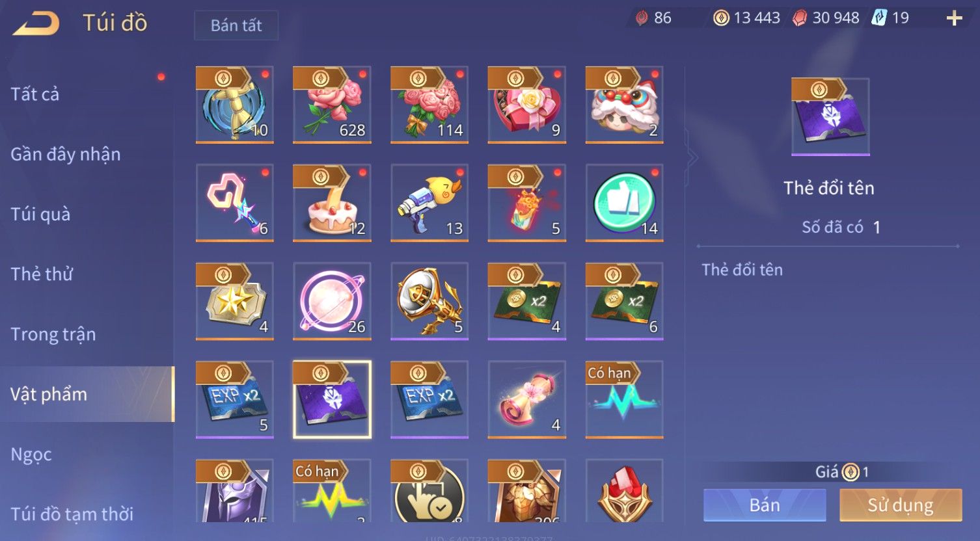The image size is (980, 541).
Task: Select the pink planet orb item
Action: [x=332, y=301]
